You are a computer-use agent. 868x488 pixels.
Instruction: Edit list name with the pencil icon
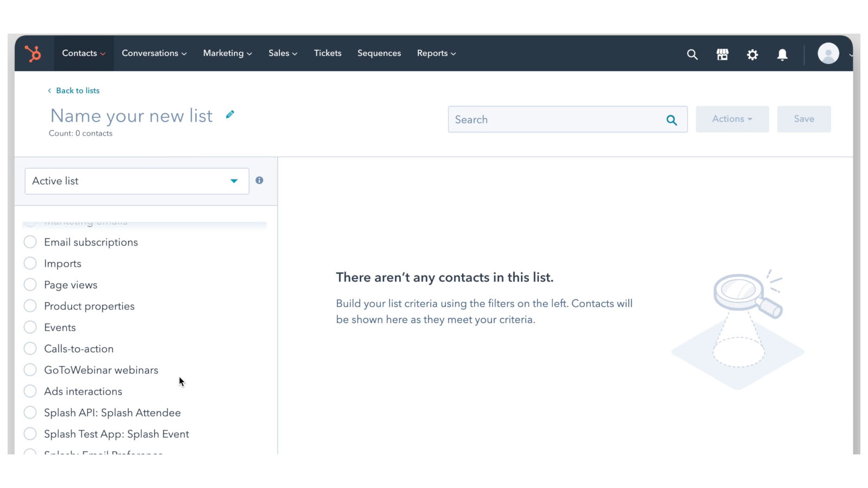[x=230, y=114]
